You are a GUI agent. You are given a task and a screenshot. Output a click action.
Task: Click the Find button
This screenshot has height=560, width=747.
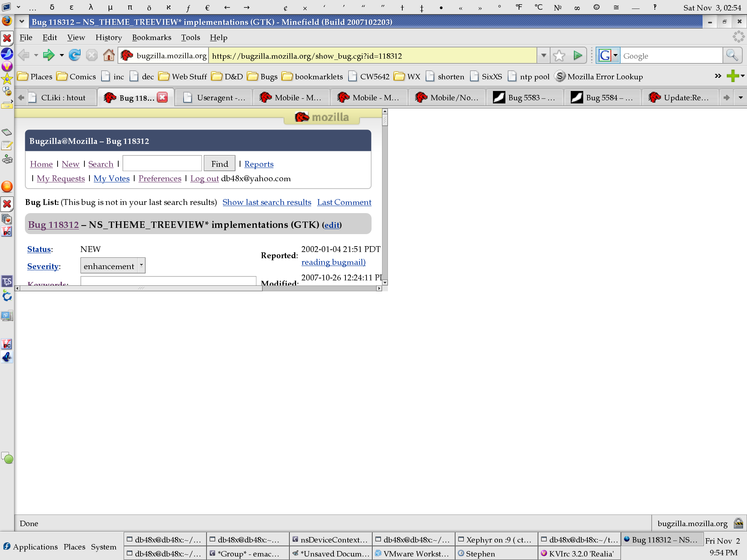(x=219, y=164)
